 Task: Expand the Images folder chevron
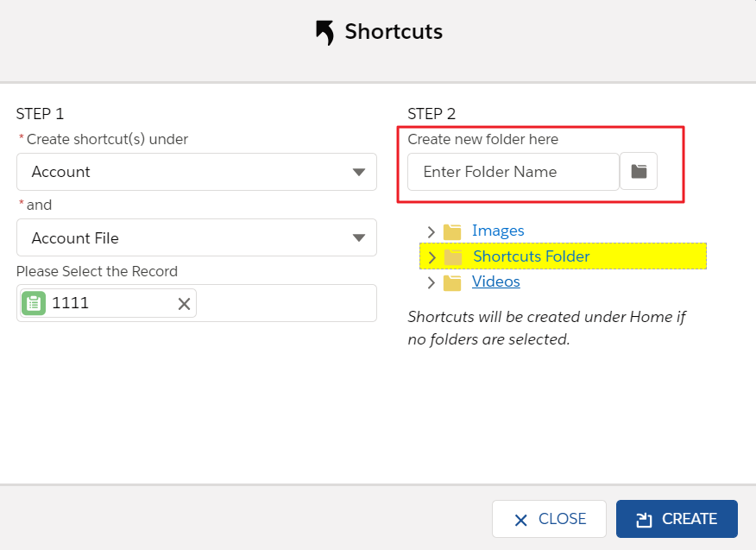(432, 231)
